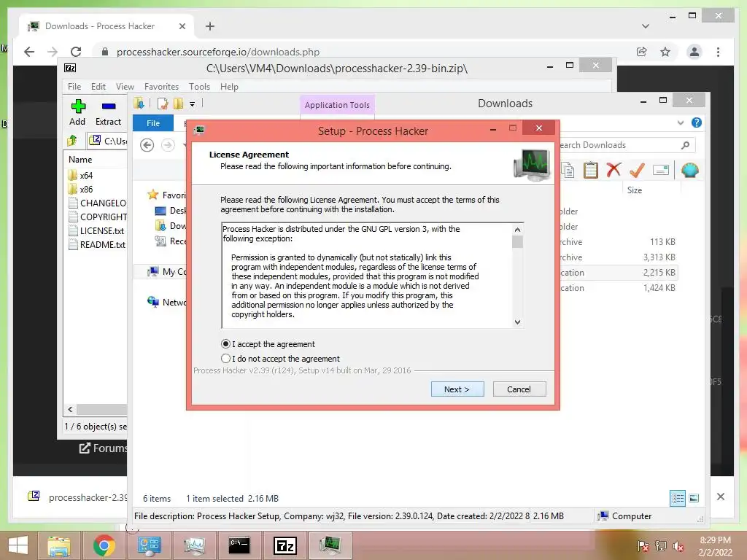Select My Computer in navigation pane
Screen dimensions: 747x560
[167, 271]
